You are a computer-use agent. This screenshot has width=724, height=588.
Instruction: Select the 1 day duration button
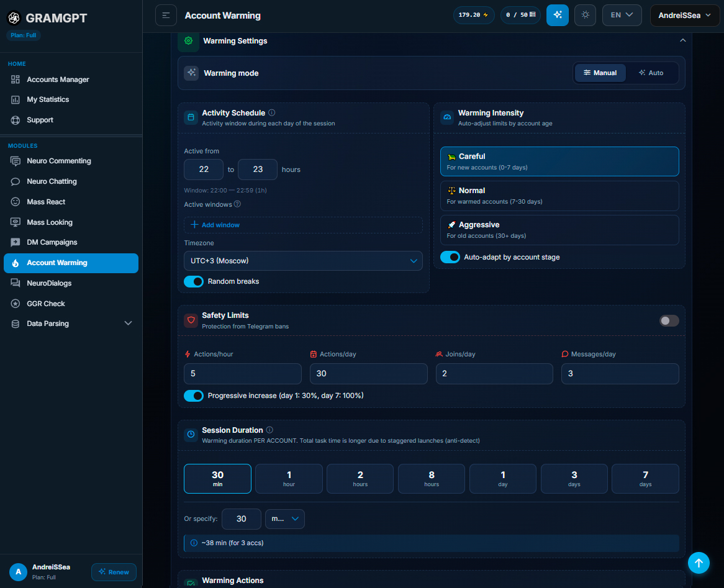pyautogui.click(x=503, y=479)
